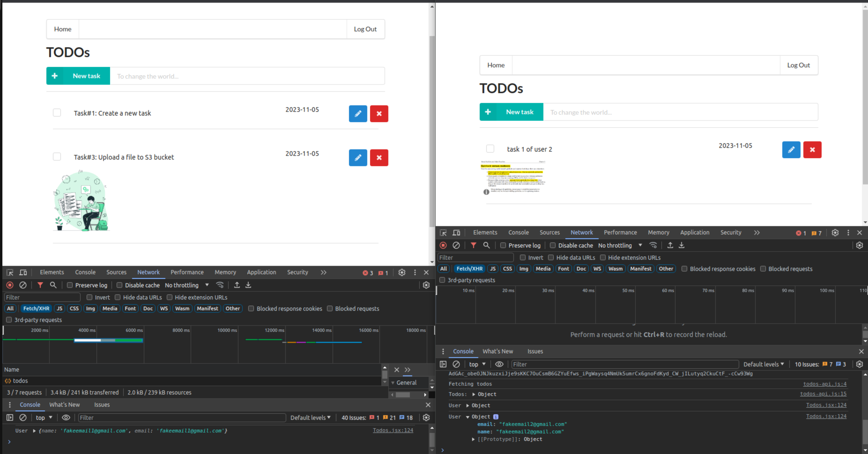868x454 pixels.
Task: Click export HAR download icon in right DevTools
Action: coord(681,245)
